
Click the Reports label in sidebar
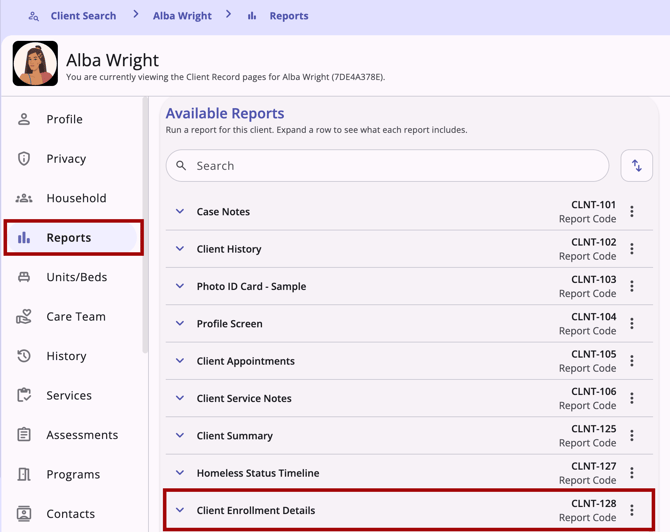click(69, 238)
